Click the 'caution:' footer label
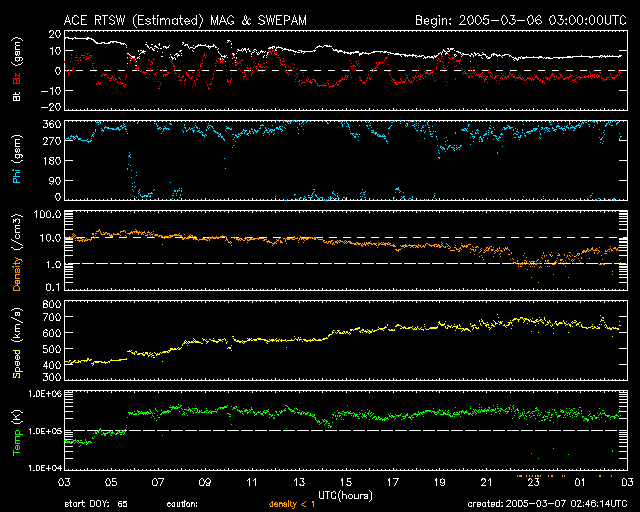 click(182, 504)
